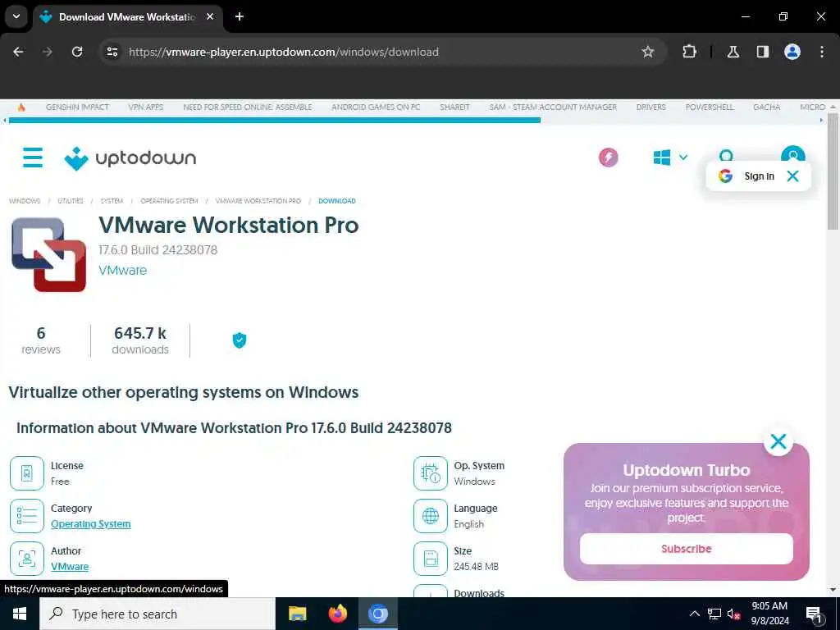Screen dimensions: 840x630
Task: Open GACHA trending link
Action: tap(767, 107)
